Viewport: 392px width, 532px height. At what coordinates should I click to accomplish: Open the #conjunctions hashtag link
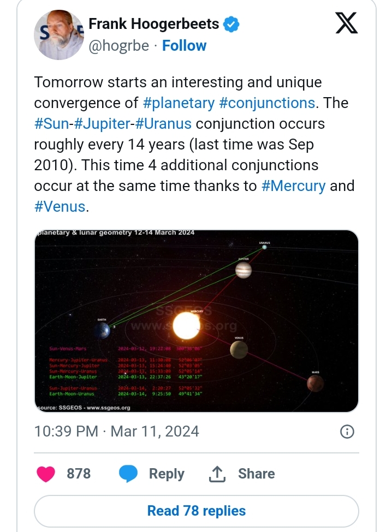pyautogui.click(x=275, y=103)
